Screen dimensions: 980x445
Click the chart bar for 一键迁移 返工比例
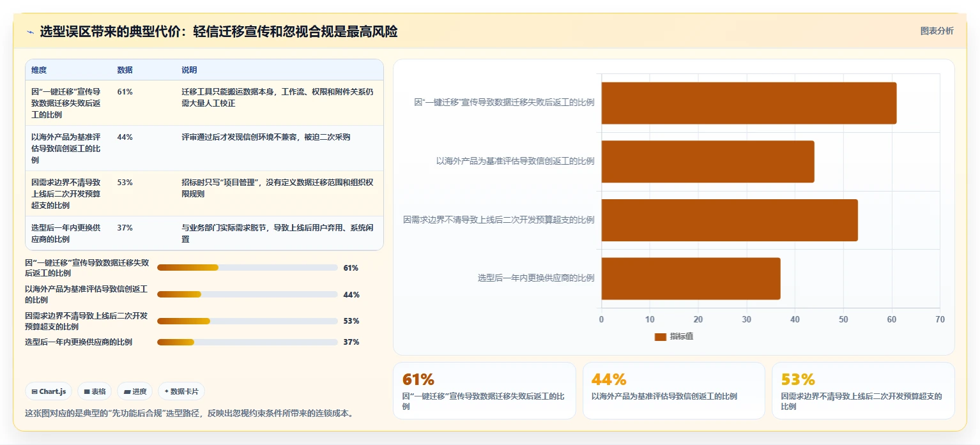(x=749, y=103)
